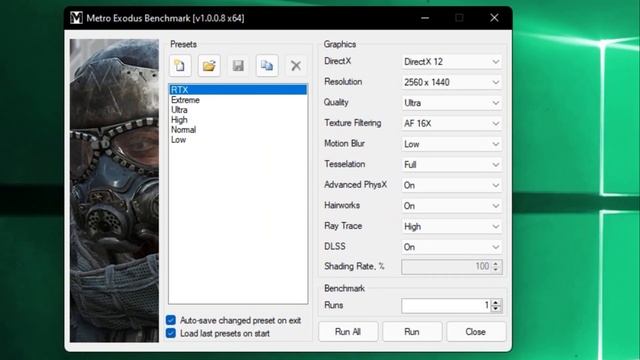Viewport: 640px width, 360px height.
Task: Click the Shading Rate value field
Action: click(446, 267)
